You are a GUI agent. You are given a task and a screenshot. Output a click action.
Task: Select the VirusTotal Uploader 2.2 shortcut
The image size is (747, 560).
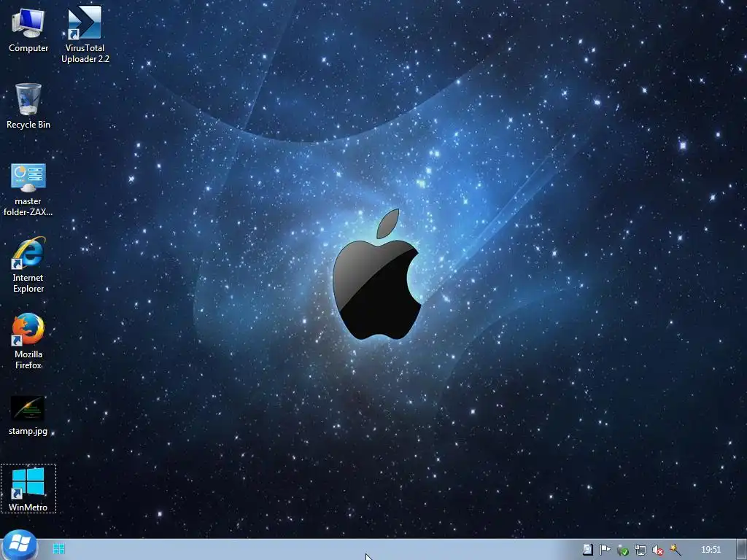[85, 34]
